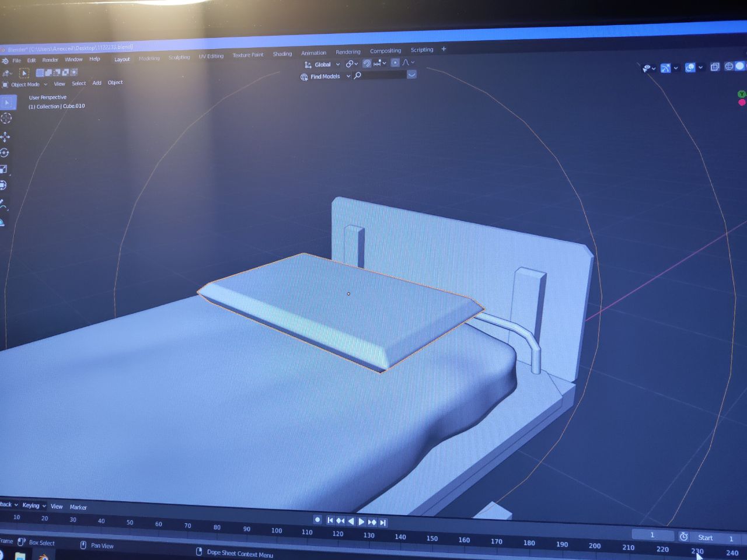Click the Blender logo menu icon
This screenshot has width=747, height=560.
point(5,61)
